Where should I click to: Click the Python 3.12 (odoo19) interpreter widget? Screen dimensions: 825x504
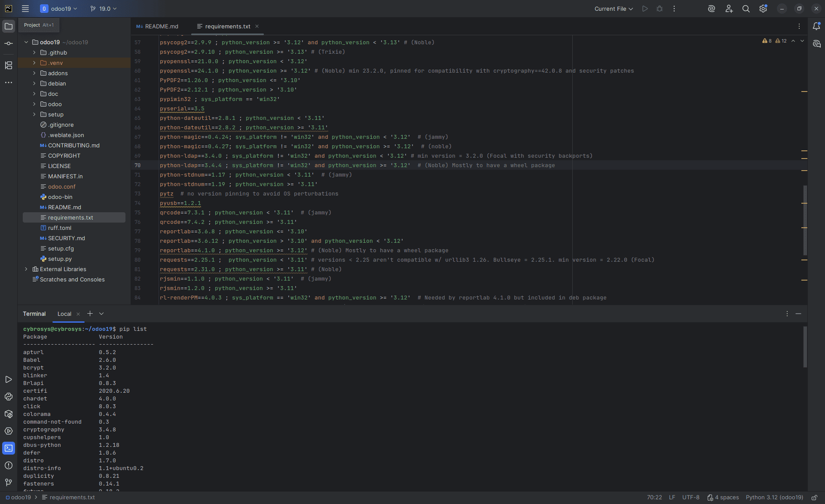click(774, 498)
